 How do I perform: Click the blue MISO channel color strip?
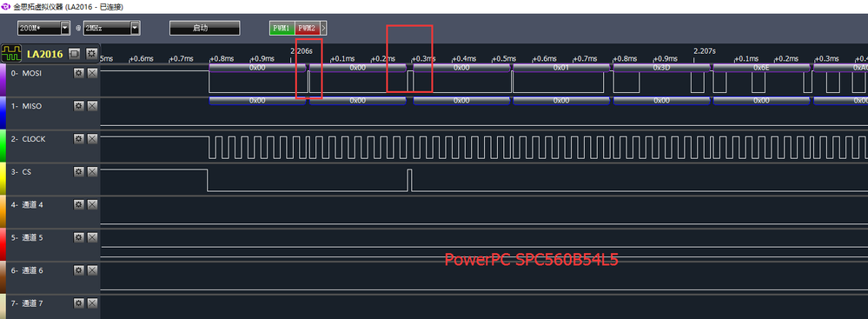[3, 112]
